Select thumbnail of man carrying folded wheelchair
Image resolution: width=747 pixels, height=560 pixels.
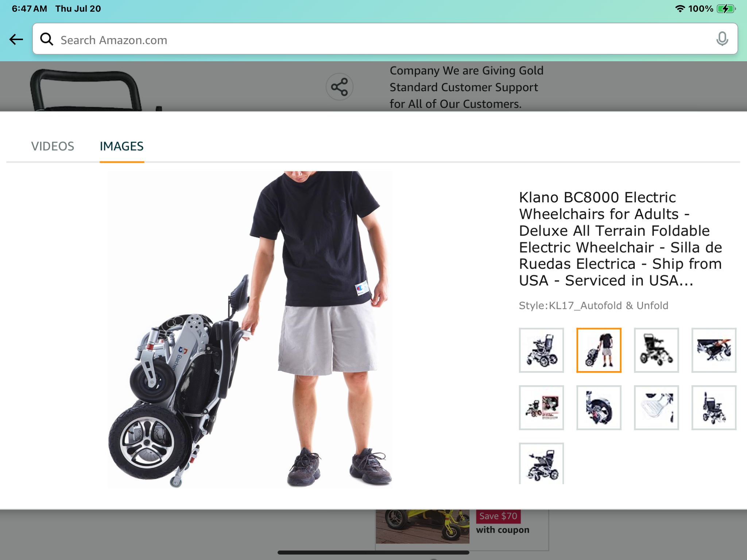[599, 350]
